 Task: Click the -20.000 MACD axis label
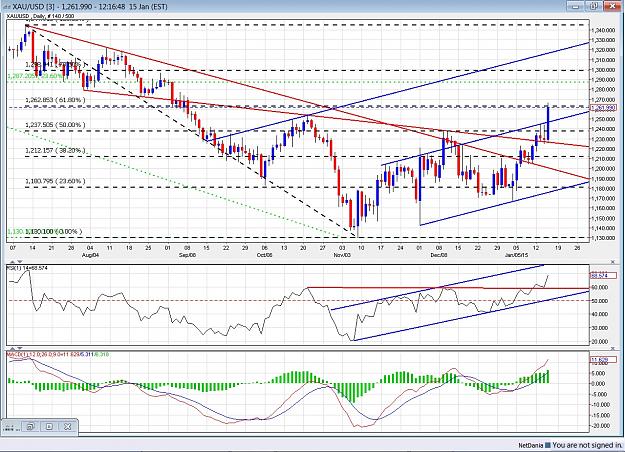pyautogui.click(x=599, y=426)
